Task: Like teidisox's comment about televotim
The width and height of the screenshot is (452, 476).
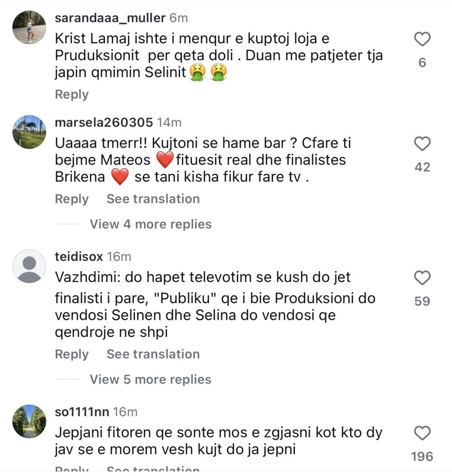Action: (422, 278)
